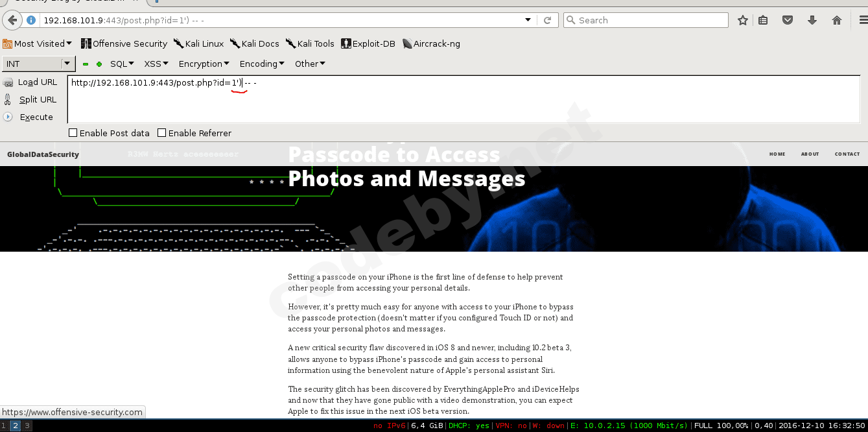Open the XSS dropdown menu
Image resolution: width=868 pixels, height=432 pixels.
[x=156, y=64]
